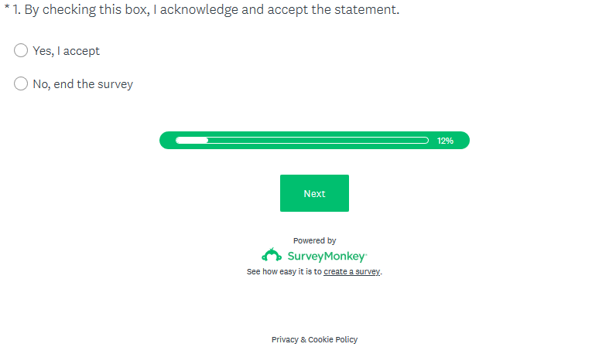
Task: Click the "Powered by" text
Action: (314, 240)
